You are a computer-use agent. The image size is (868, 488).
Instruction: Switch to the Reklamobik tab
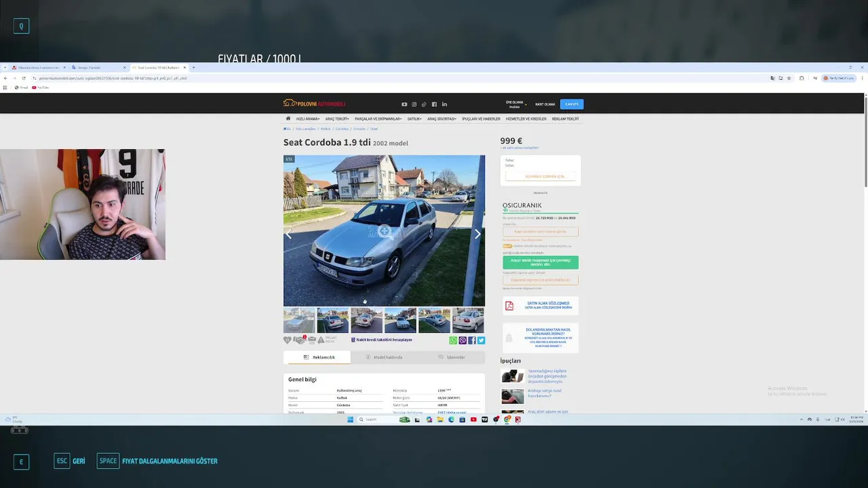tap(317, 357)
